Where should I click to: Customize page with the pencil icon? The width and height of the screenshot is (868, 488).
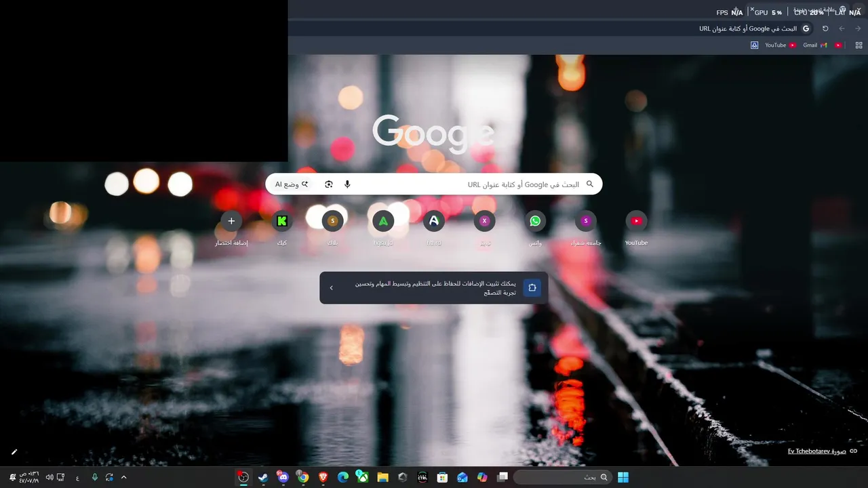(x=14, y=451)
